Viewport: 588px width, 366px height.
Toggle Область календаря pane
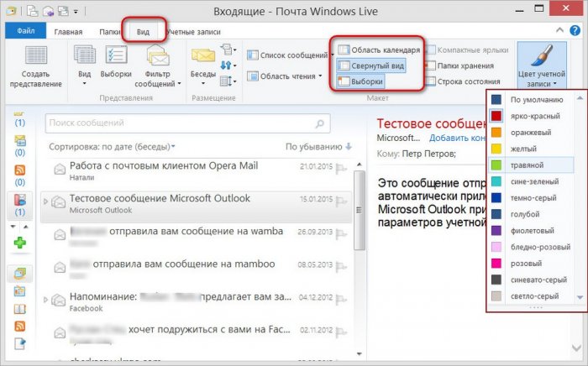click(x=379, y=50)
